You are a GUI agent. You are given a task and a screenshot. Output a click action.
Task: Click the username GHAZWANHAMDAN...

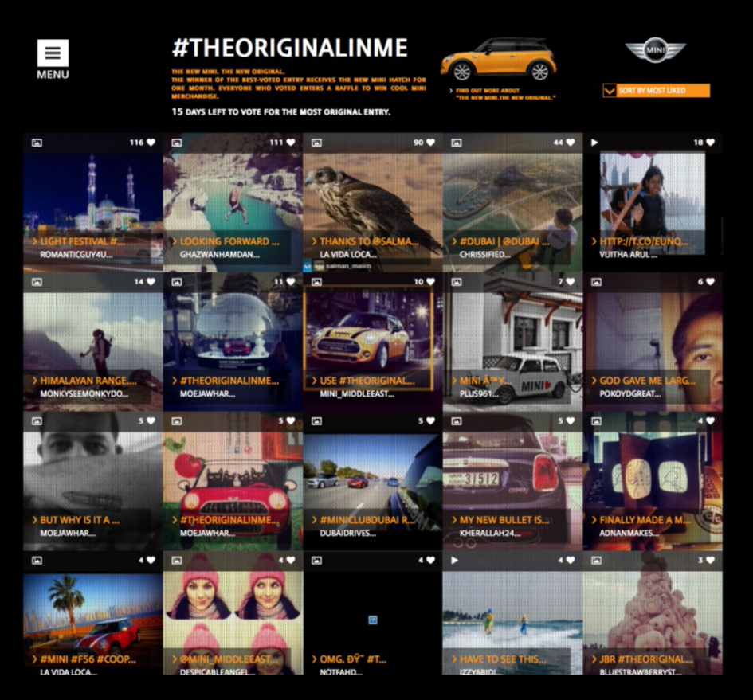pos(220,255)
